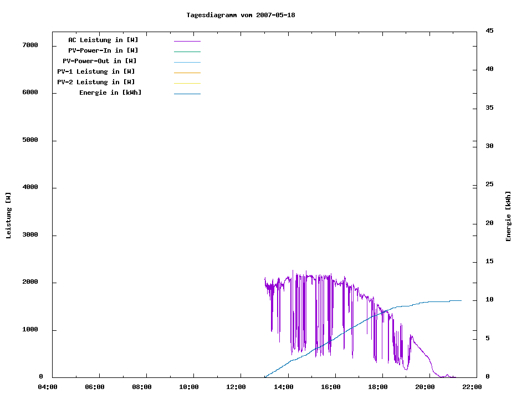Click the 14:00 time label on x-axis
Screen dimensions: 532x399
[284, 387]
